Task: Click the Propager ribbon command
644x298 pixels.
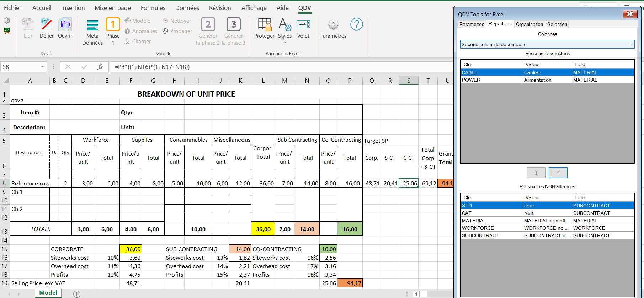Action: pyautogui.click(x=177, y=31)
